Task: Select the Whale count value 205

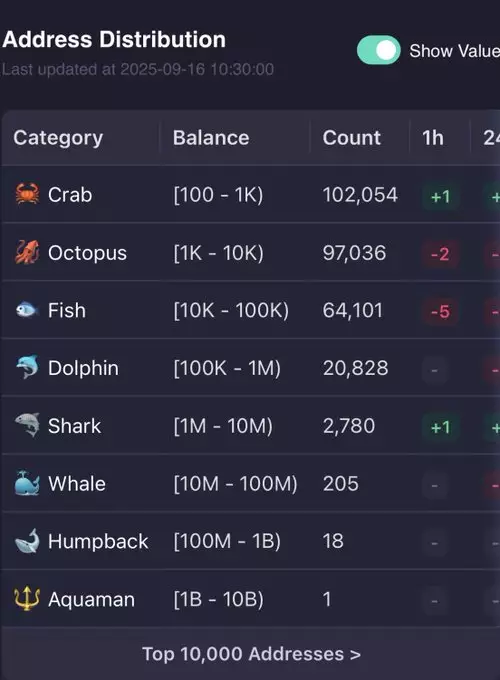Action: coord(341,484)
